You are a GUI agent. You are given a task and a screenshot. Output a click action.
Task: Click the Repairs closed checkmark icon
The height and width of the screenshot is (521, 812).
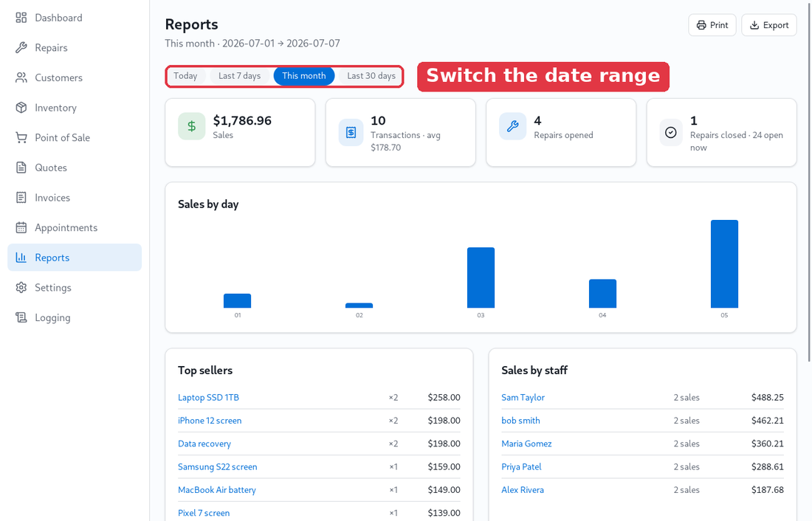tap(670, 133)
